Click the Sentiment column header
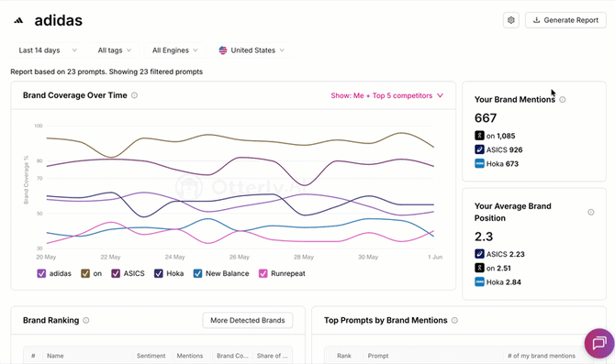This screenshot has height=364, width=615. (151, 356)
